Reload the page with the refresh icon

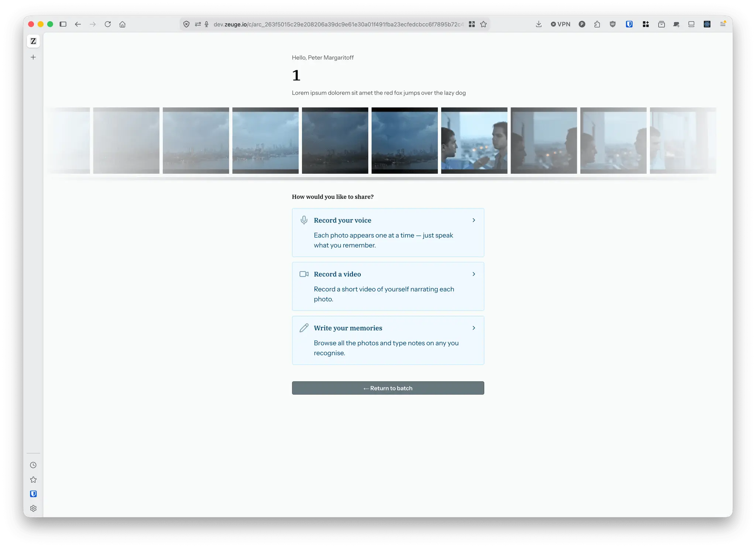tap(108, 24)
